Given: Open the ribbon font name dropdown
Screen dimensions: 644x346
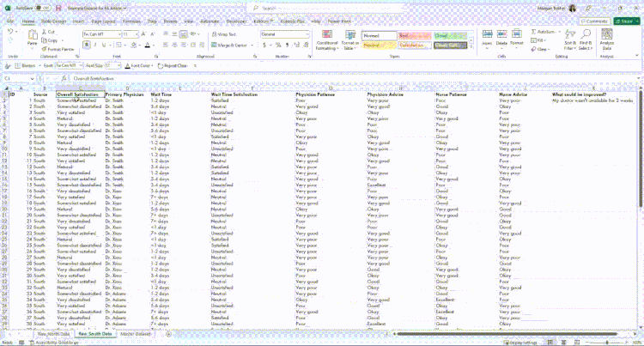Looking at the screenshot, I should 119,34.
